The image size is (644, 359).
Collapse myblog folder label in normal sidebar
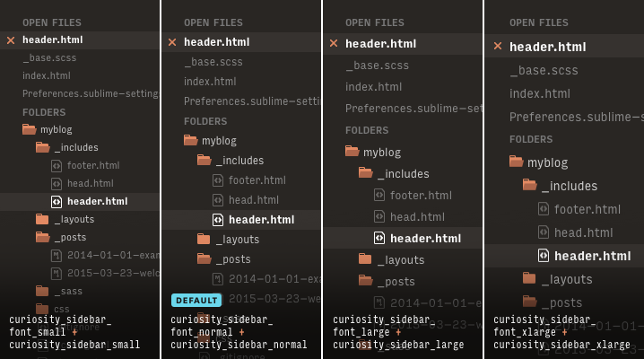click(x=219, y=141)
